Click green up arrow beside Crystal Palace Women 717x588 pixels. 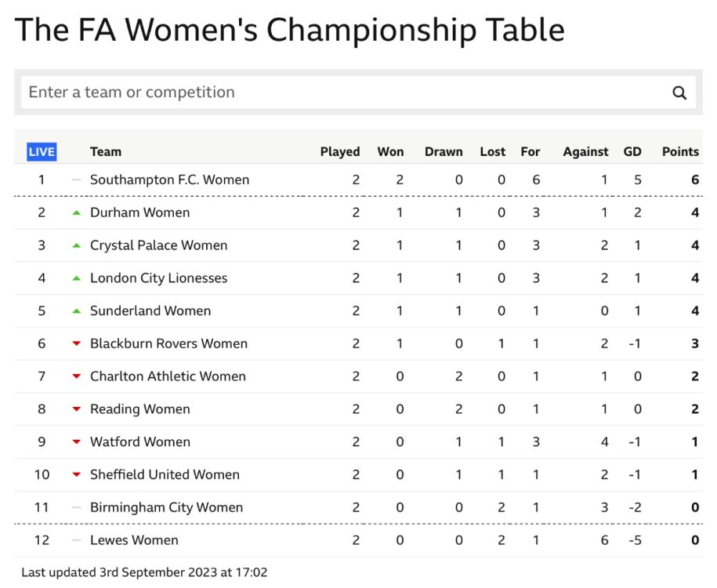pos(77,245)
